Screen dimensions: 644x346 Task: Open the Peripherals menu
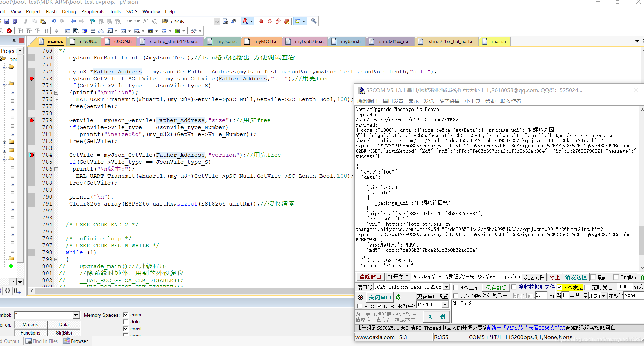coord(93,11)
